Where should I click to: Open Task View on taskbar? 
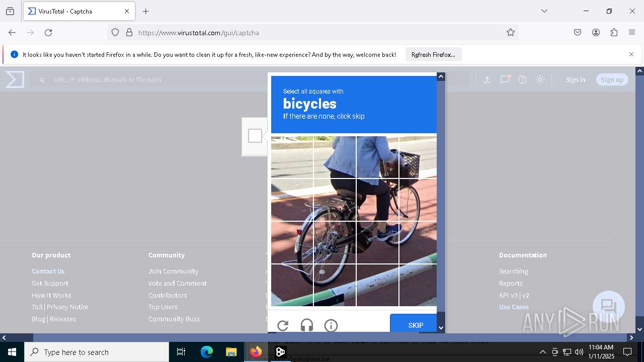[181, 352]
